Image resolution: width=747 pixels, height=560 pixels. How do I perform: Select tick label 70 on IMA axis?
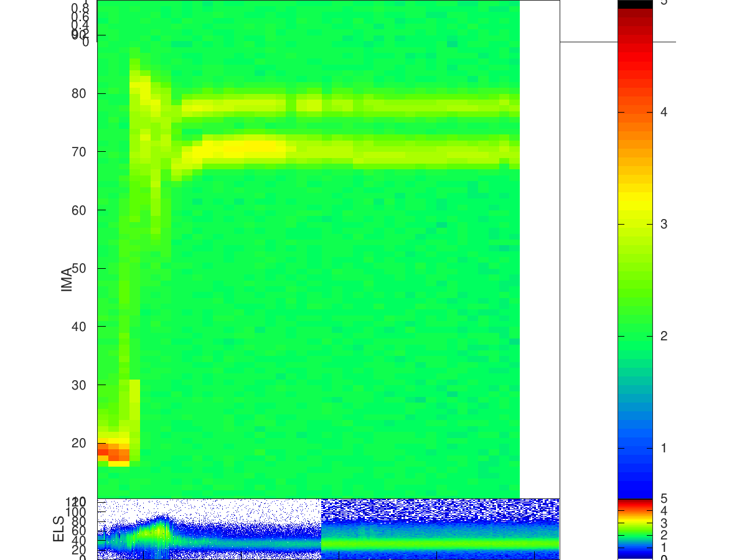point(78,152)
